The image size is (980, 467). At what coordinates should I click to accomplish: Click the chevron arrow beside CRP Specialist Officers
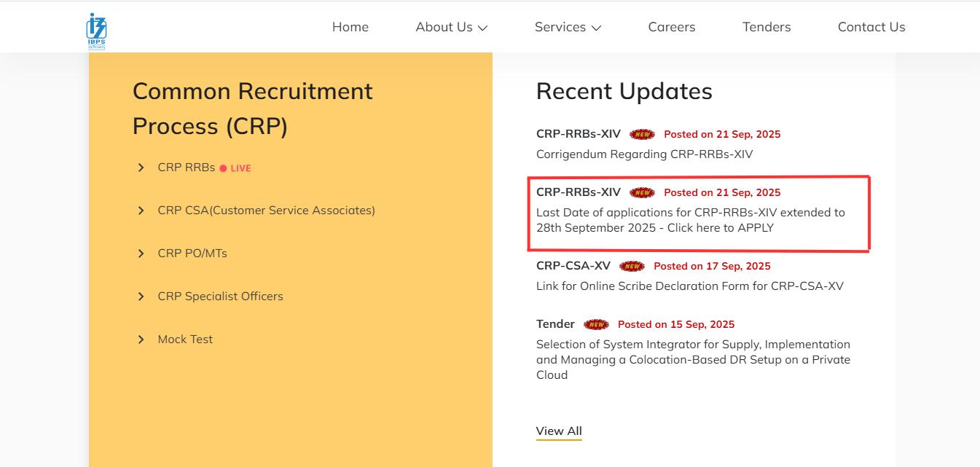point(141,297)
